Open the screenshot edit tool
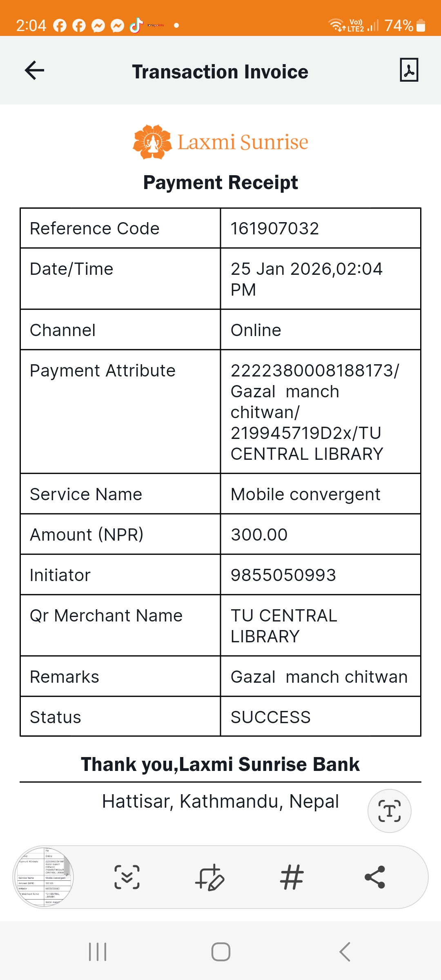The width and height of the screenshot is (441, 980). tap(209, 877)
